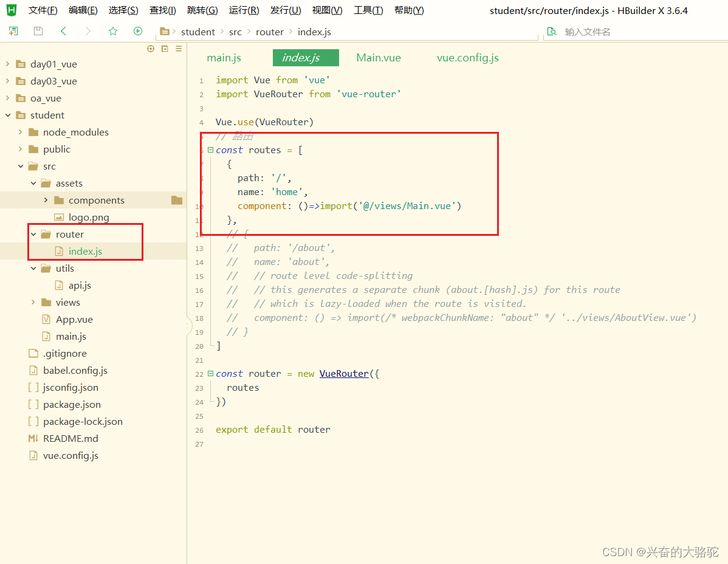Screen dimensions: 728x564
Task: Click the back navigation arrow icon
Action: click(x=63, y=31)
